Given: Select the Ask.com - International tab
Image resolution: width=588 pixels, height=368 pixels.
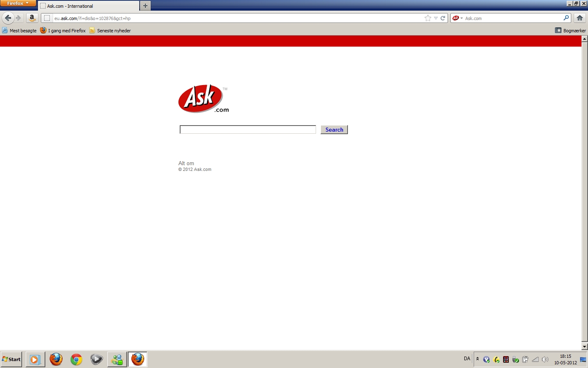Looking at the screenshot, I should (89, 6).
